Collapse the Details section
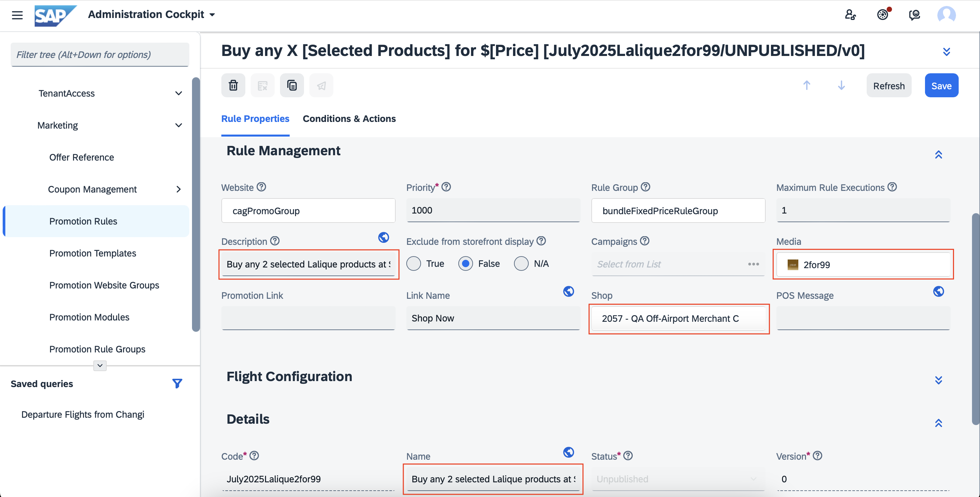This screenshot has width=980, height=497. 939,423
